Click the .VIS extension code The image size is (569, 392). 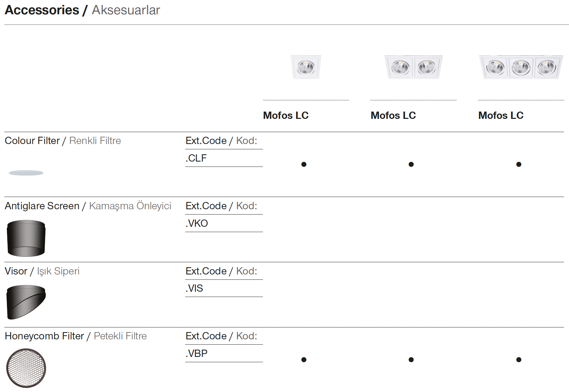[x=194, y=288]
